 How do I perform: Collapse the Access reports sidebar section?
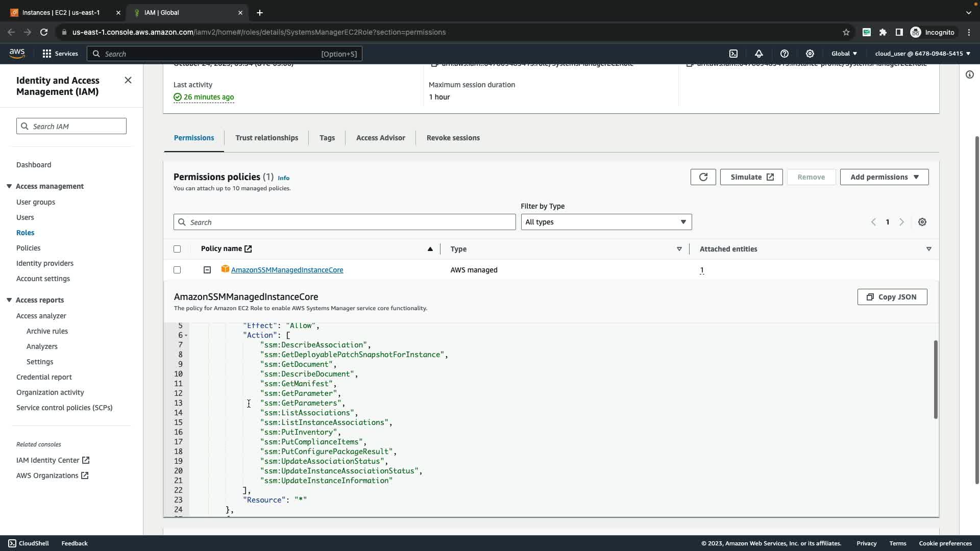[9, 300]
